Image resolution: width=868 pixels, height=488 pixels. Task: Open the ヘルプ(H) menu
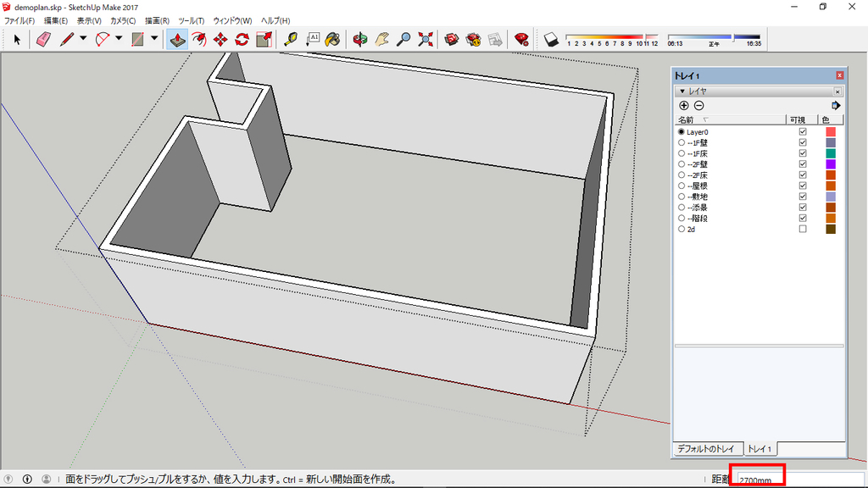click(275, 20)
